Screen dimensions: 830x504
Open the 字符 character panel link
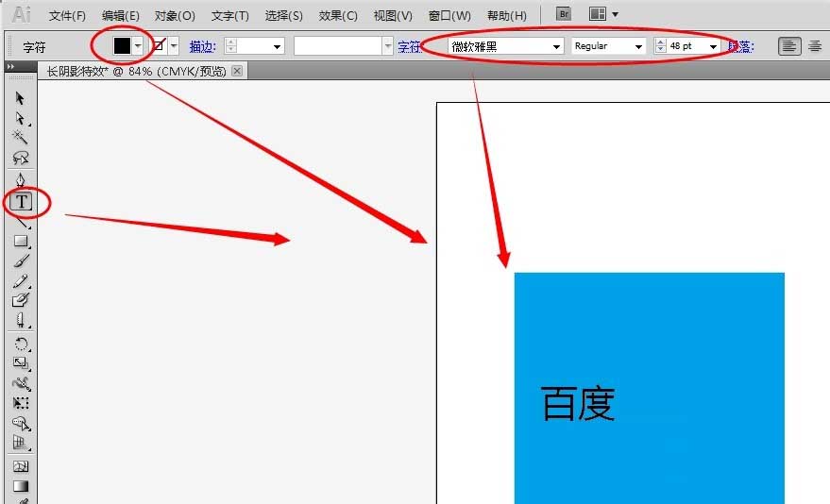pyautogui.click(x=409, y=46)
